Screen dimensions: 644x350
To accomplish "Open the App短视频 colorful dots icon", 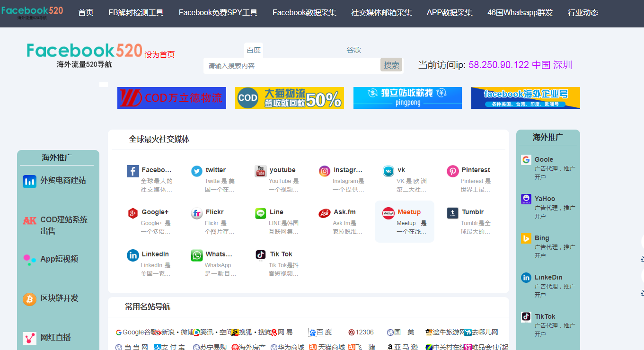I will [x=29, y=260].
